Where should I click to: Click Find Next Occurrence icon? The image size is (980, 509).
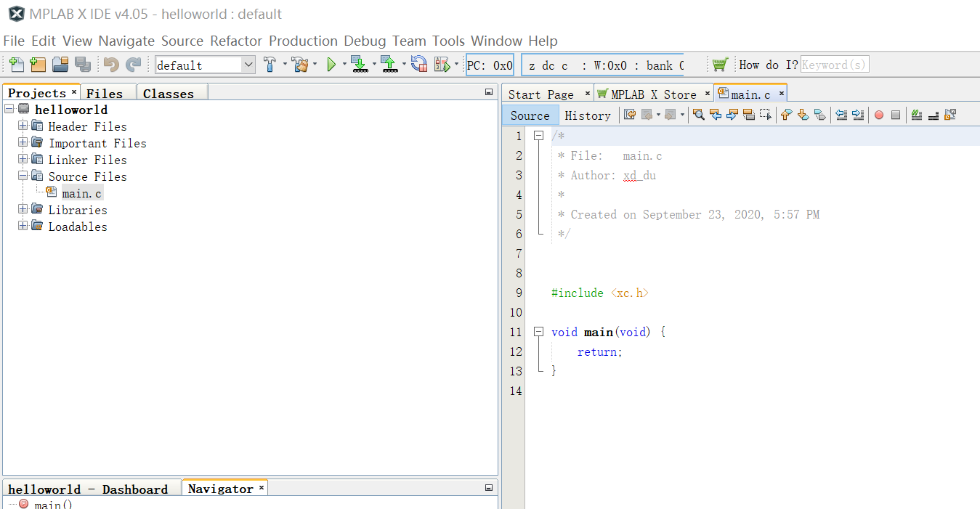point(732,115)
